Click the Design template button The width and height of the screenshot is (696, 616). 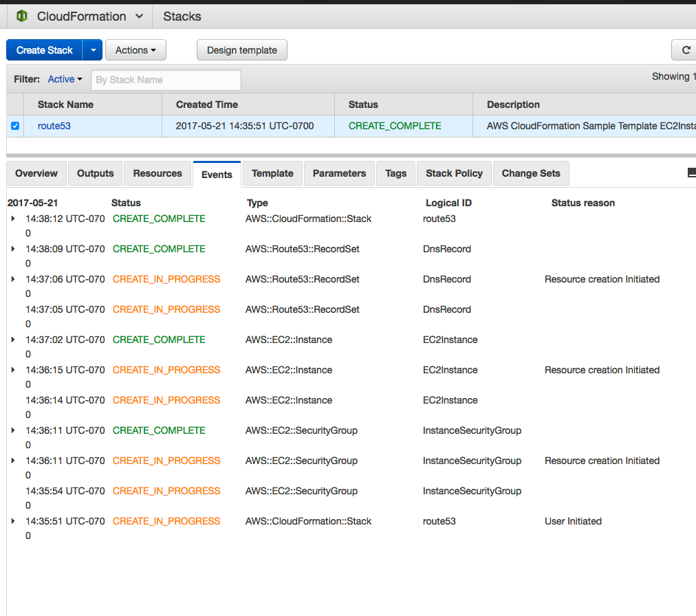pyautogui.click(x=242, y=50)
